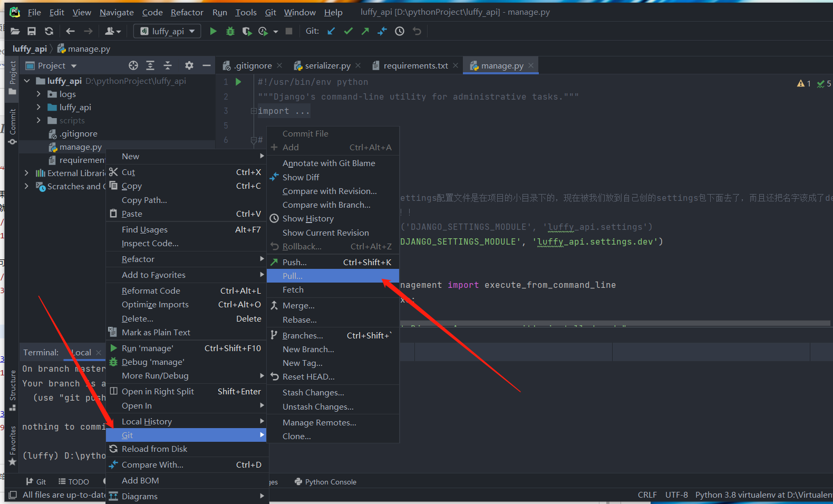Click the Git rollback icon in toolbar

(x=417, y=32)
